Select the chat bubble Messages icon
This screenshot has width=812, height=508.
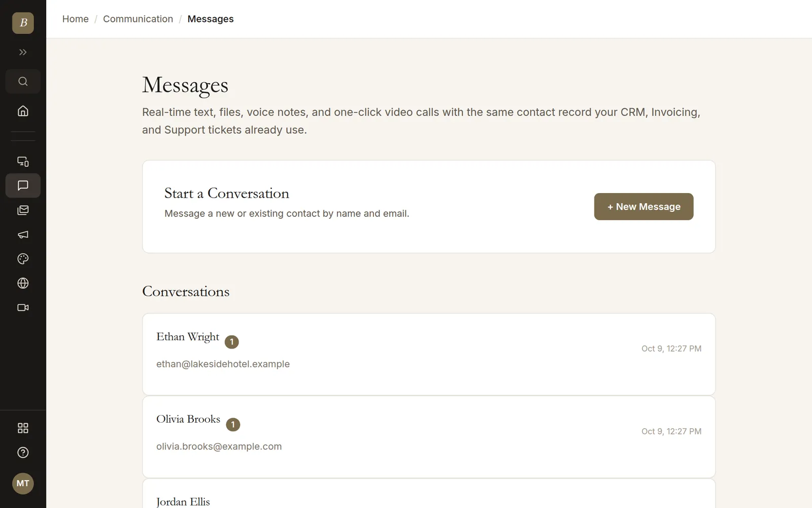23,186
